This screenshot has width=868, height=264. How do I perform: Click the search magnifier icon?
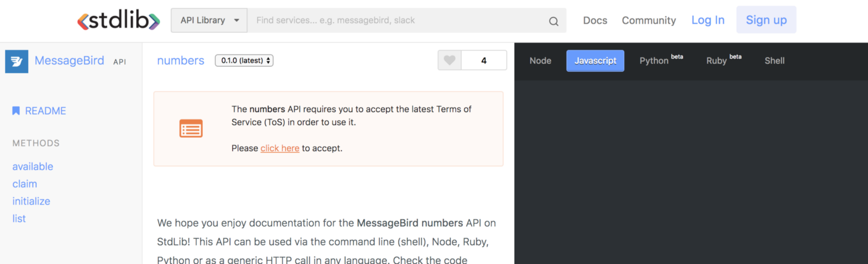(x=553, y=21)
